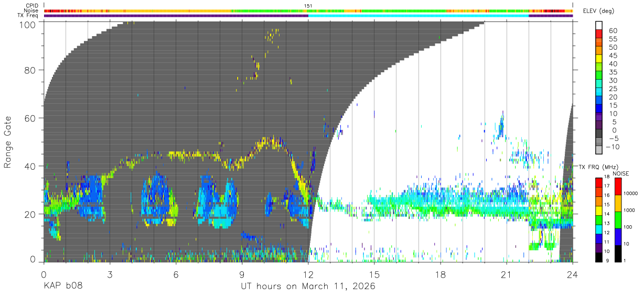Click ELEV bar label '−10'
The image size is (644, 297).
(613, 147)
